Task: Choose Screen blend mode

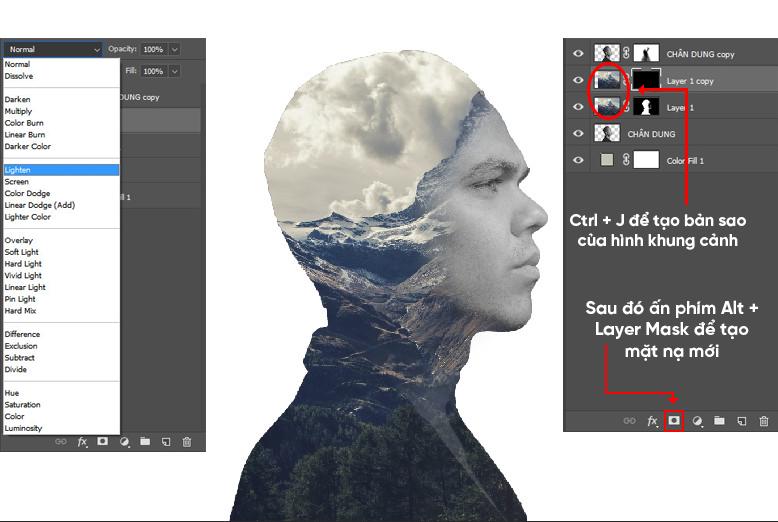Action: 61,182
